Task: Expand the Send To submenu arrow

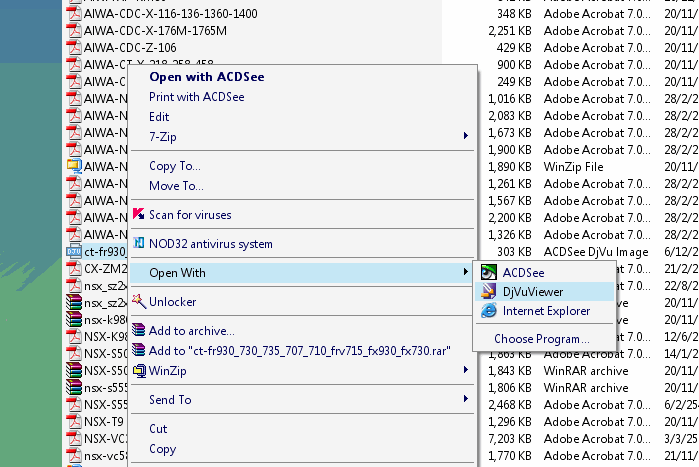Action: [x=465, y=398]
